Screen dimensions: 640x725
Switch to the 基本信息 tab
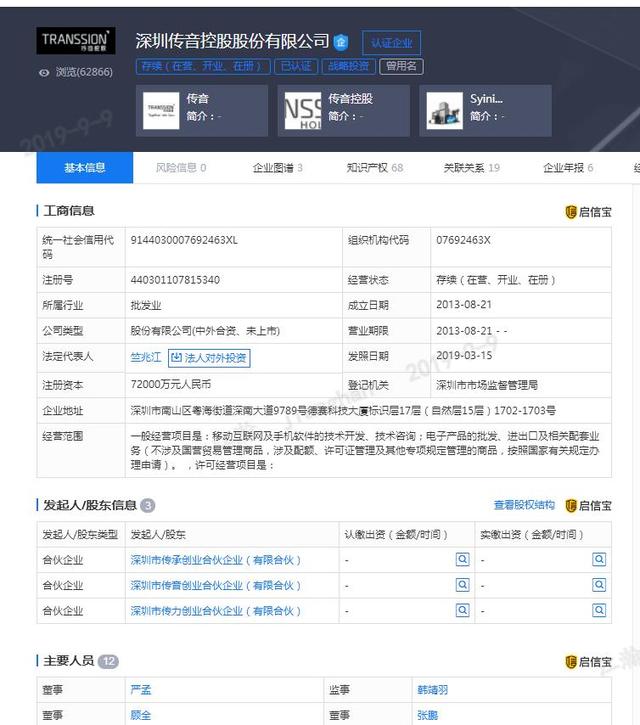point(85,167)
